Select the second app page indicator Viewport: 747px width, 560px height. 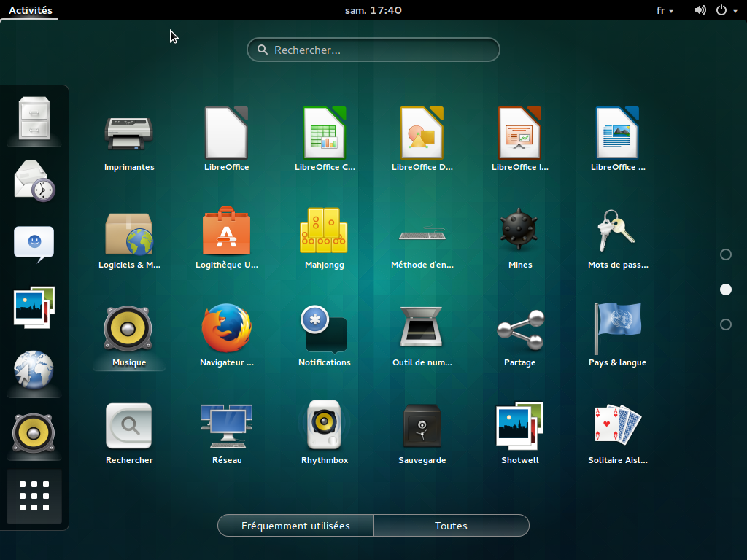pos(725,289)
